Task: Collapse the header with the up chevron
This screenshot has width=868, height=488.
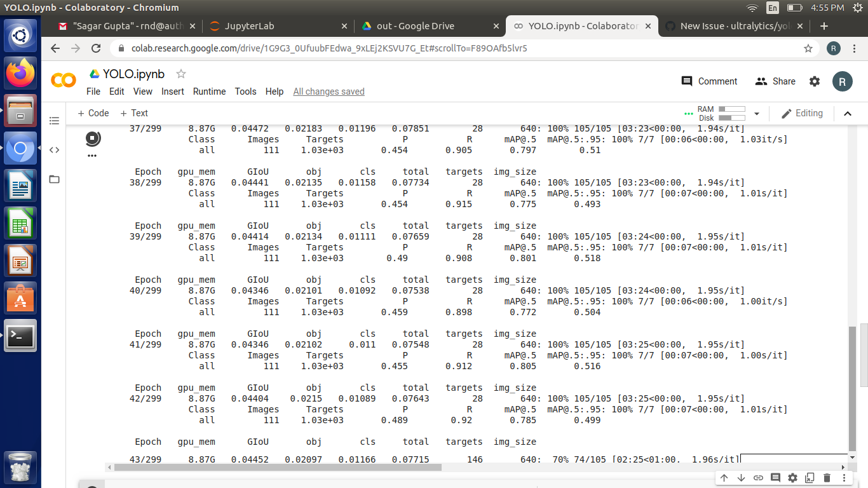Action: (848, 114)
